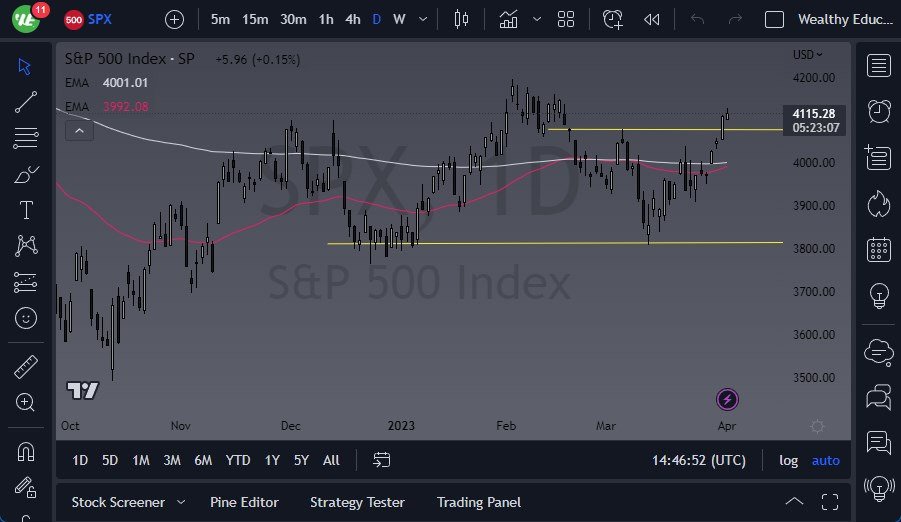901x522 pixels.
Task: Open timezone menu at 14:46:52 (UTC)
Action: point(699,460)
